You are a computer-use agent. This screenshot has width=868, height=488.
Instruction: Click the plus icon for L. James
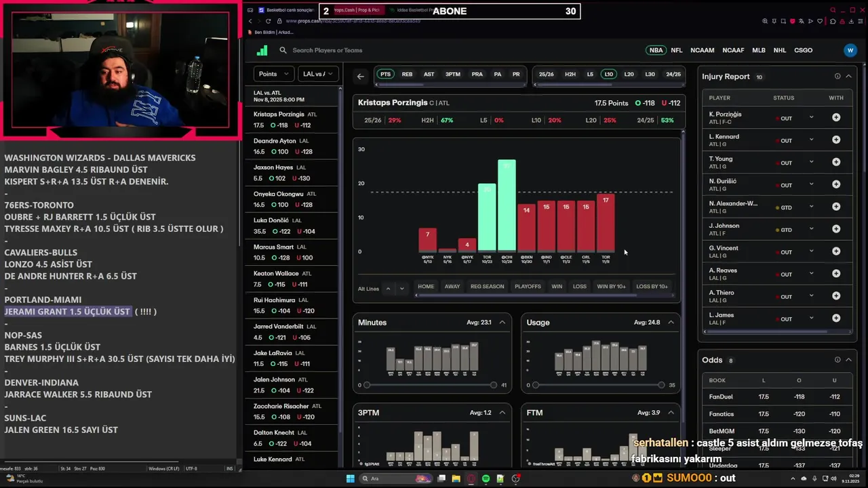coord(836,319)
